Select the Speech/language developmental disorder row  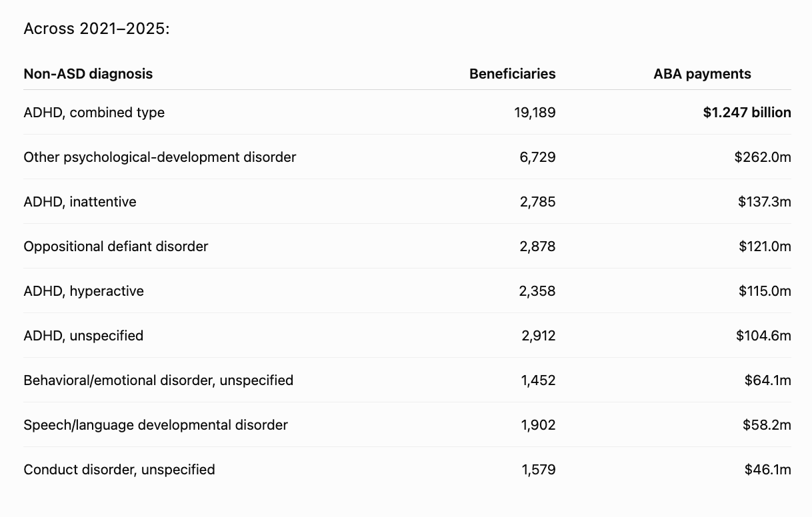407,425
